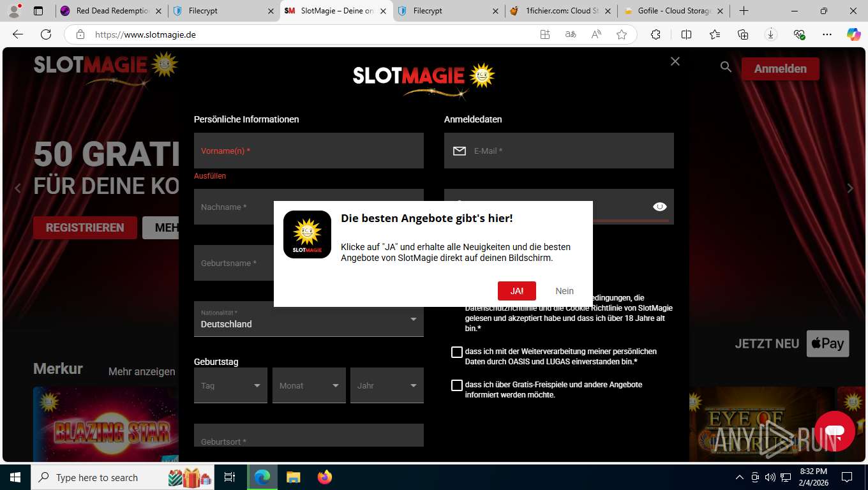Click the Read aloud icon

(x=596, y=34)
